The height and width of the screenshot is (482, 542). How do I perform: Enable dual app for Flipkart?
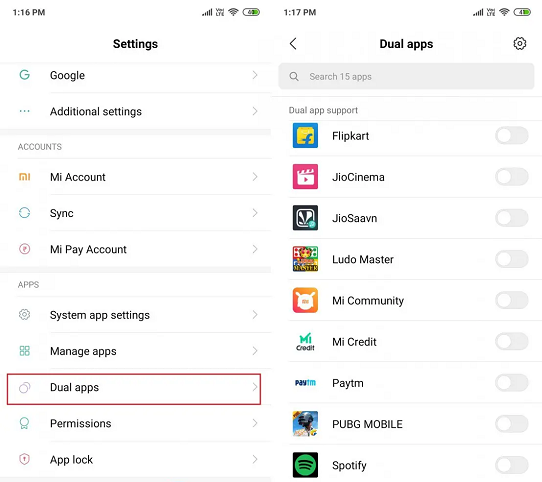pyautogui.click(x=512, y=136)
